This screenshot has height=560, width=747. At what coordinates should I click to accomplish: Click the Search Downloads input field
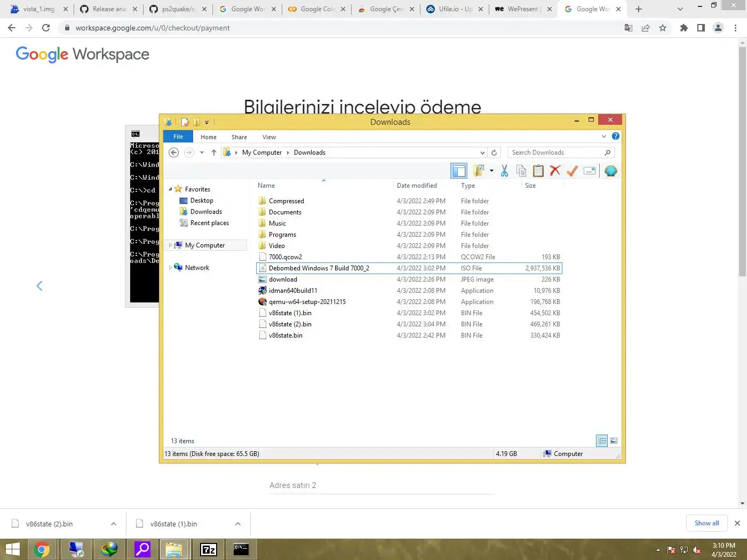coord(556,153)
